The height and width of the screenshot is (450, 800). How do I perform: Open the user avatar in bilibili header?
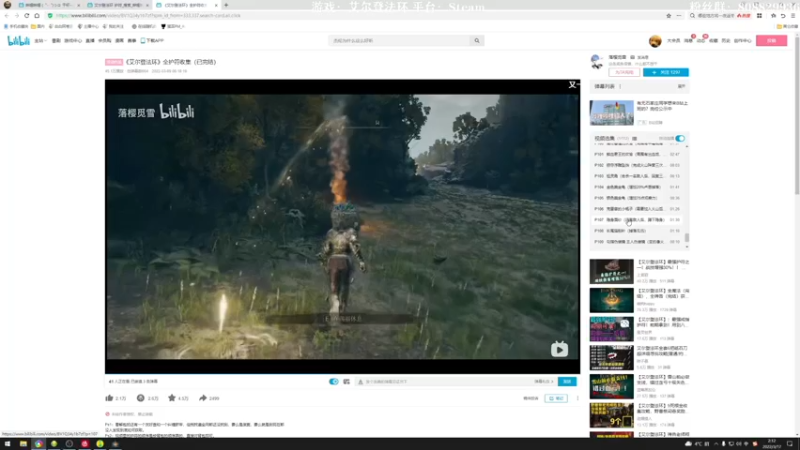click(655, 41)
